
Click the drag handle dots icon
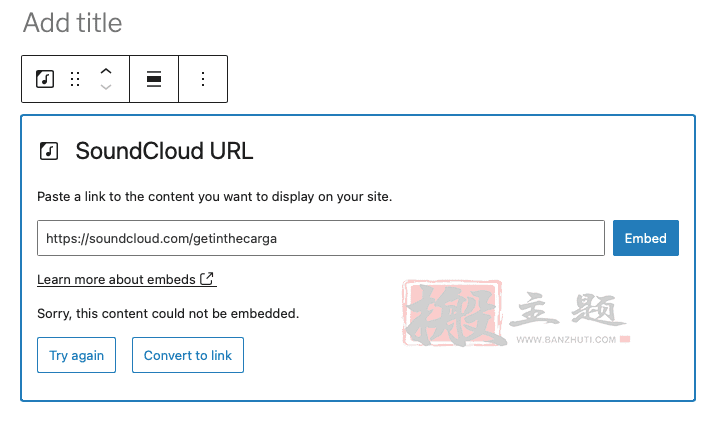pyautogui.click(x=75, y=79)
